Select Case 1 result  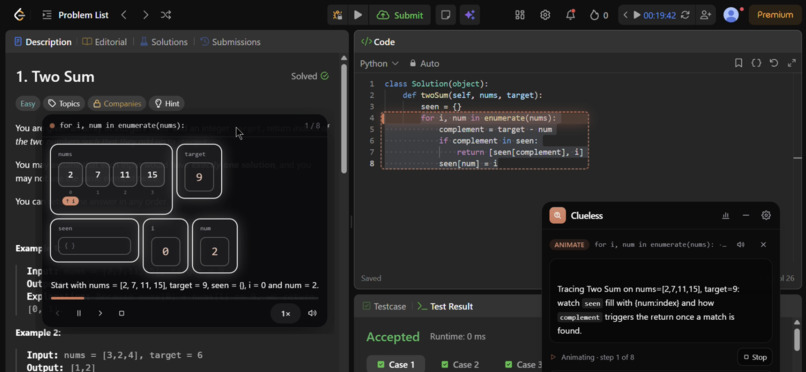click(x=396, y=365)
